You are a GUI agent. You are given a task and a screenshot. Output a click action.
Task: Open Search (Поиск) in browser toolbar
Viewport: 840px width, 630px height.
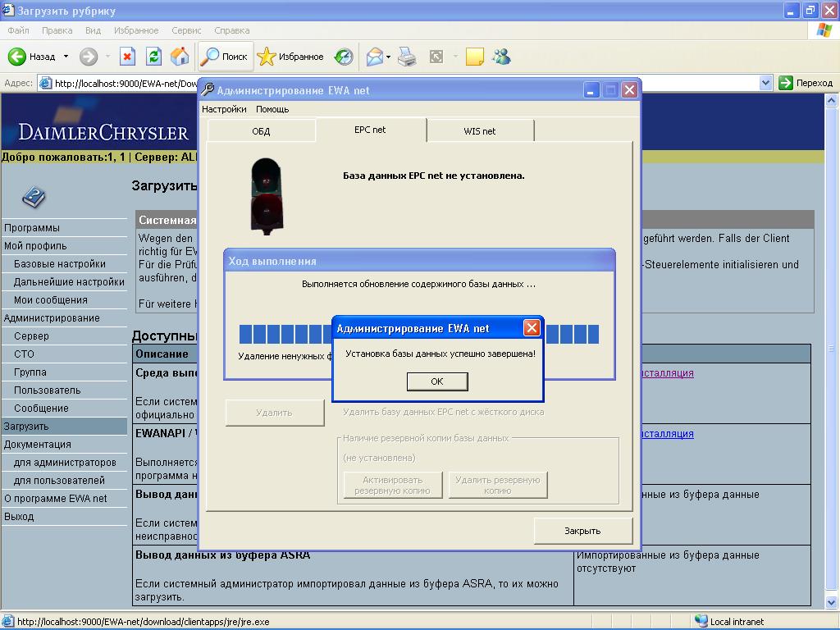225,57
